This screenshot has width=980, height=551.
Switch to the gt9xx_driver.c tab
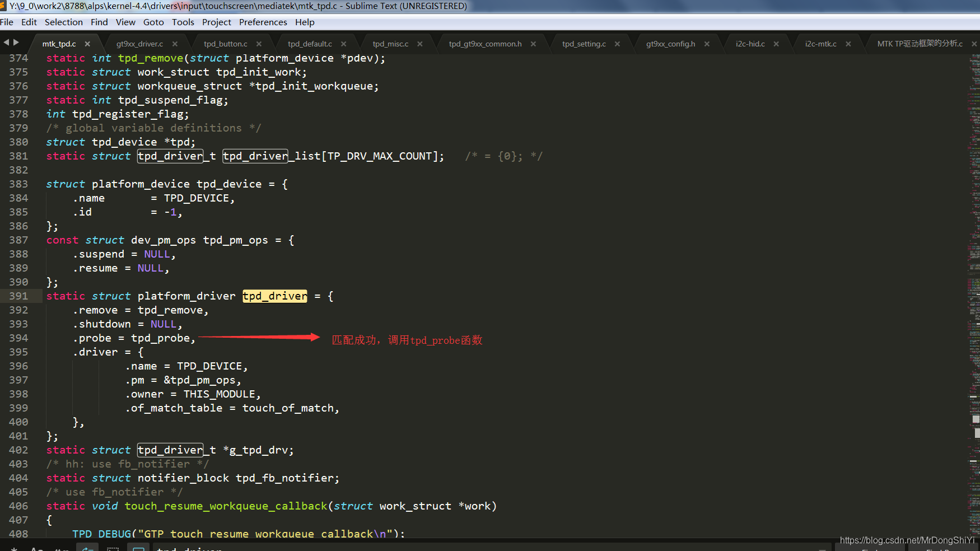point(139,44)
